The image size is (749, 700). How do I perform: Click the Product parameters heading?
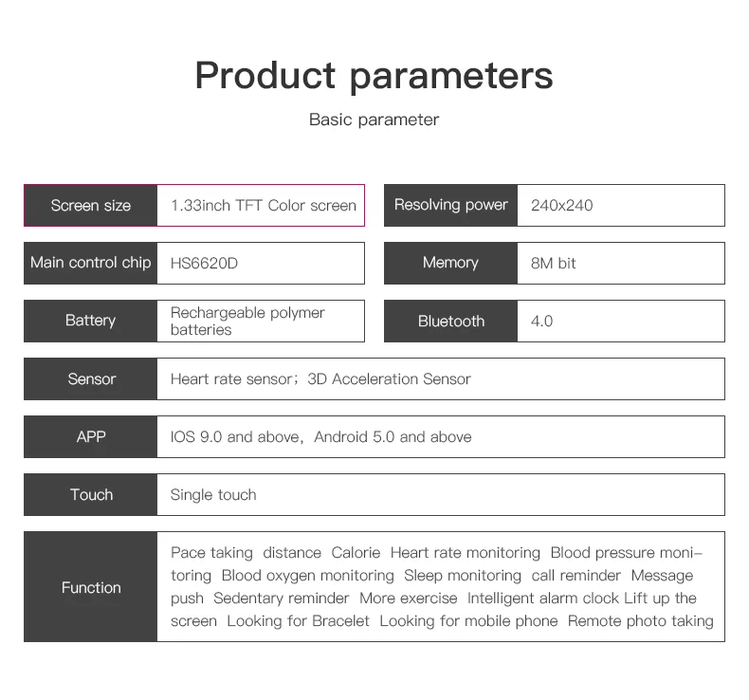[374, 76]
